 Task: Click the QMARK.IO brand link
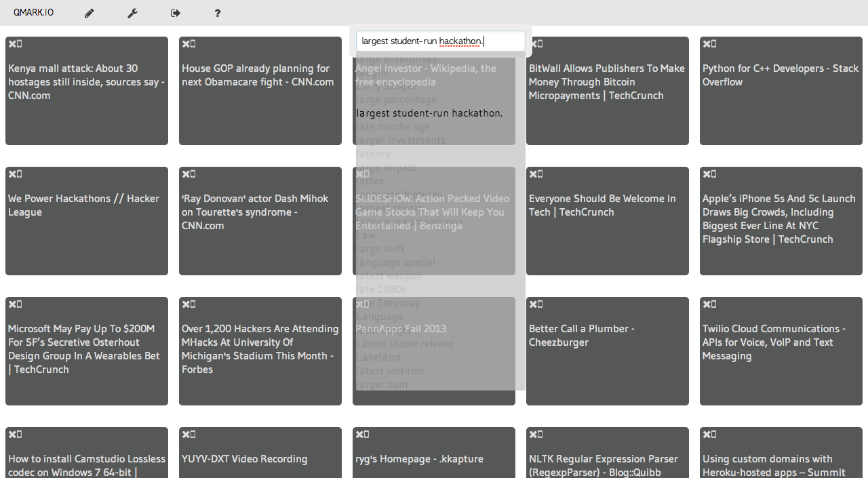coord(33,13)
